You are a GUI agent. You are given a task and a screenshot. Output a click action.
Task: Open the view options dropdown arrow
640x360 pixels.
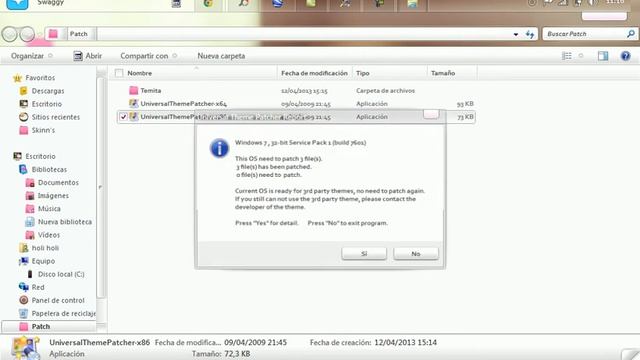(x=581, y=56)
